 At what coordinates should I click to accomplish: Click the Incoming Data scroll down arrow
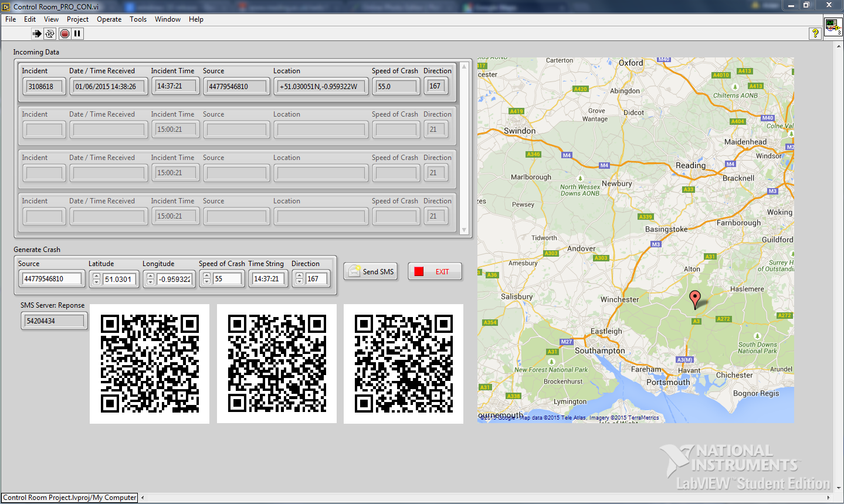[x=465, y=230]
